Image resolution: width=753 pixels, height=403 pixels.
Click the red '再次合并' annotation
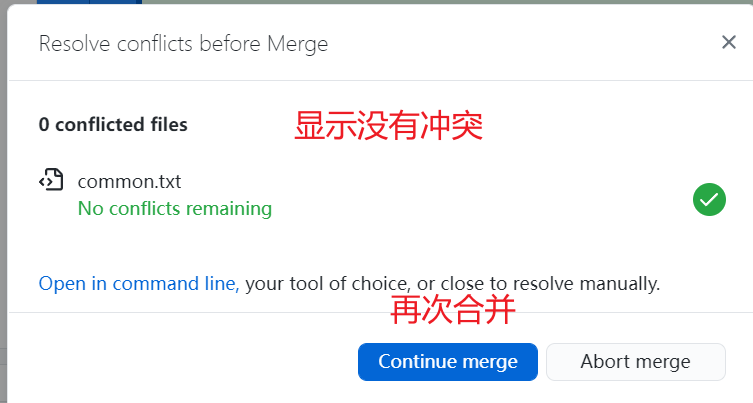pos(452,311)
